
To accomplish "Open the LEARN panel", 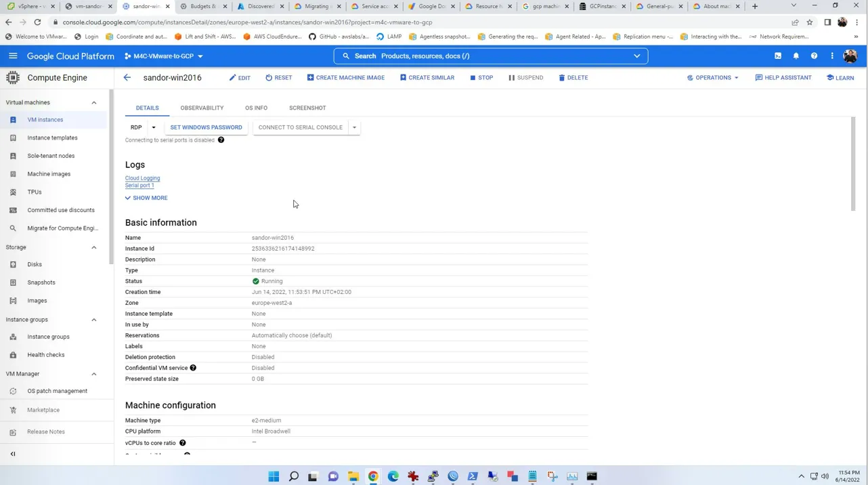I will (x=840, y=78).
